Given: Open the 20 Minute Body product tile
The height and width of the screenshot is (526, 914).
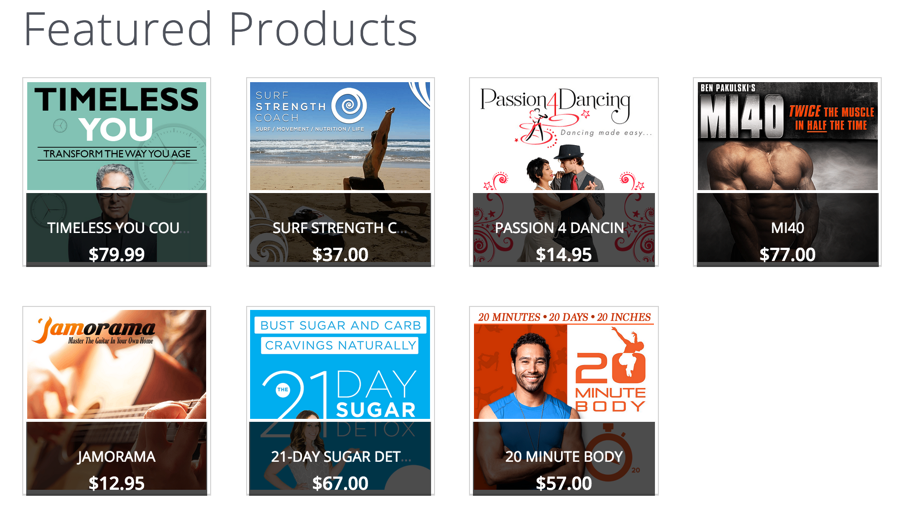Looking at the screenshot, I should click(x=564, y=401).
